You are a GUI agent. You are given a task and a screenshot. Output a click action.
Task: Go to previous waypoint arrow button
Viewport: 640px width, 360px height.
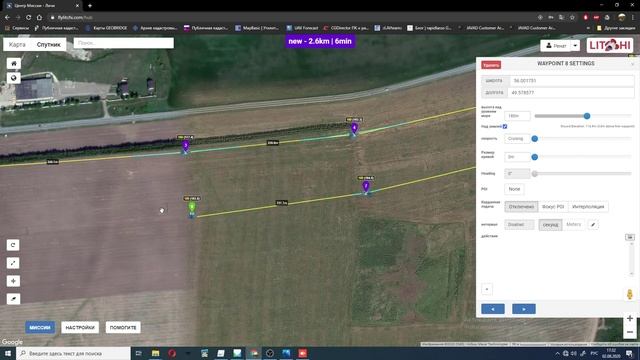[493, 309]
